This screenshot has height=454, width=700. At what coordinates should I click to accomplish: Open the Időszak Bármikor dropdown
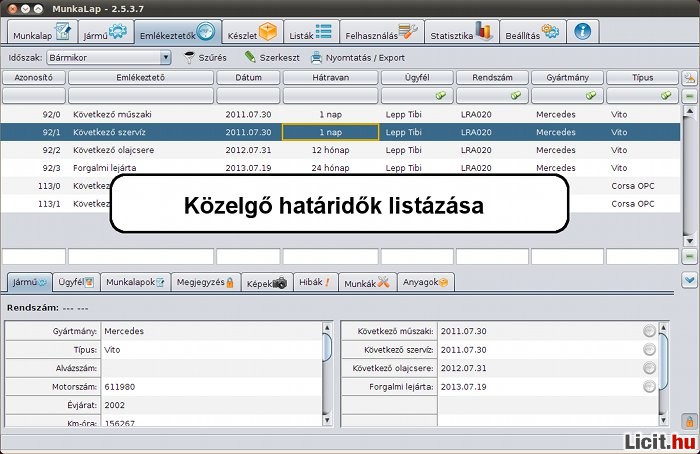109,58
